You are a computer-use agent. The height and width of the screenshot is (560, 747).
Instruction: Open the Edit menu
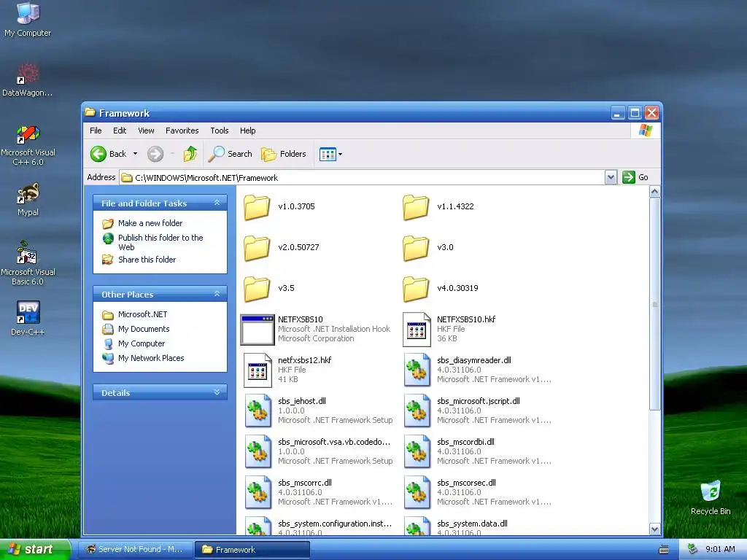pos(120,131)
